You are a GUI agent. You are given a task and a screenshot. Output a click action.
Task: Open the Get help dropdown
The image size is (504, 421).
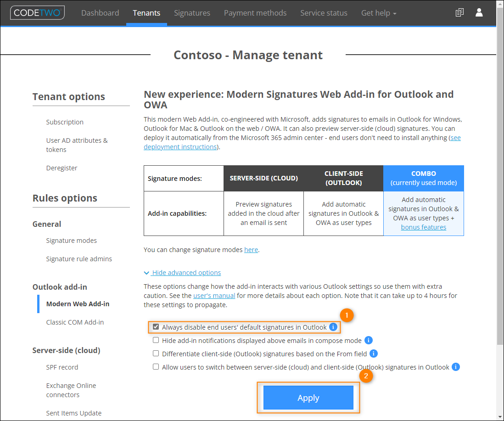379,13
